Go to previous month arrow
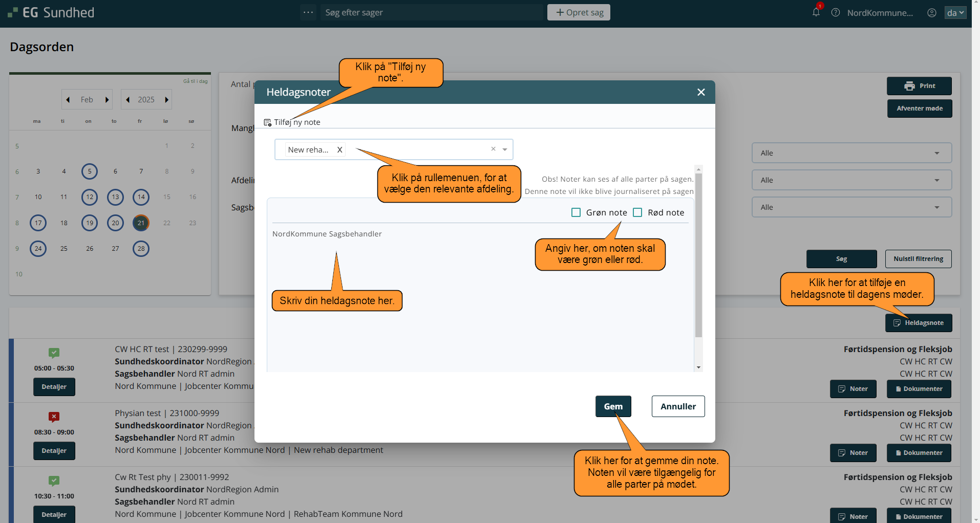 pos(68,100)
